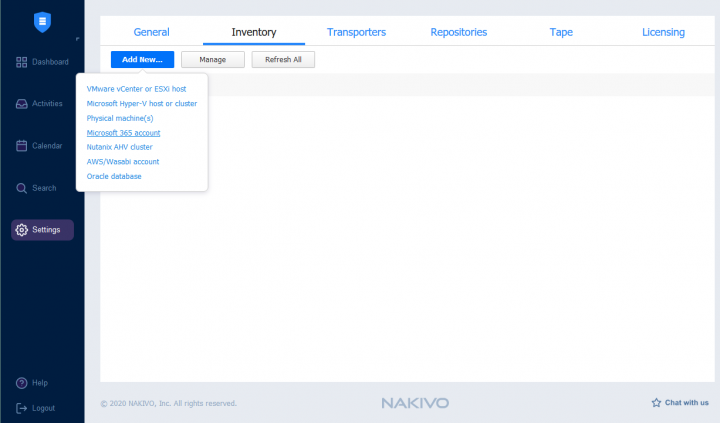
Task: Switch to the General tab
Action: (x=152, y=32)
